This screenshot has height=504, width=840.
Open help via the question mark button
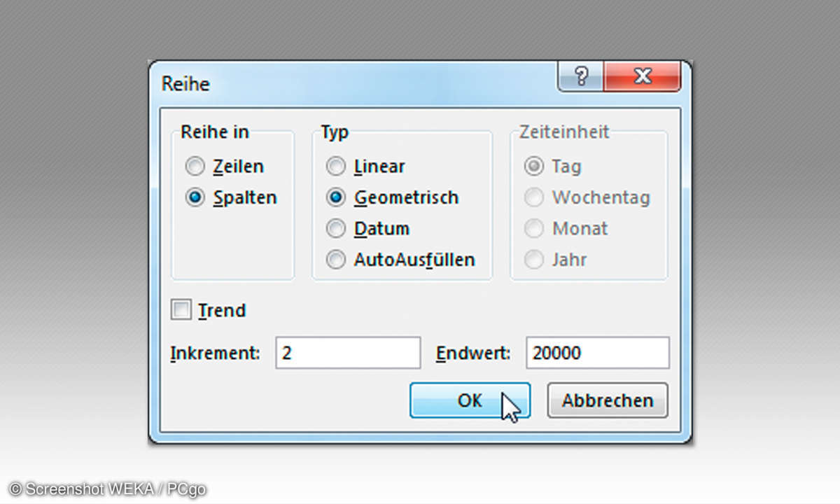point(581,76)
